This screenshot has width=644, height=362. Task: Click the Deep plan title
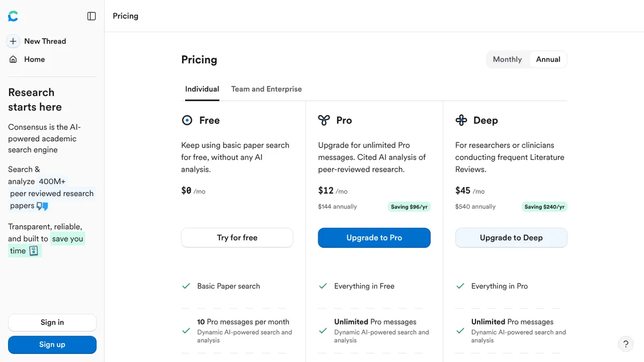[486, 121]
